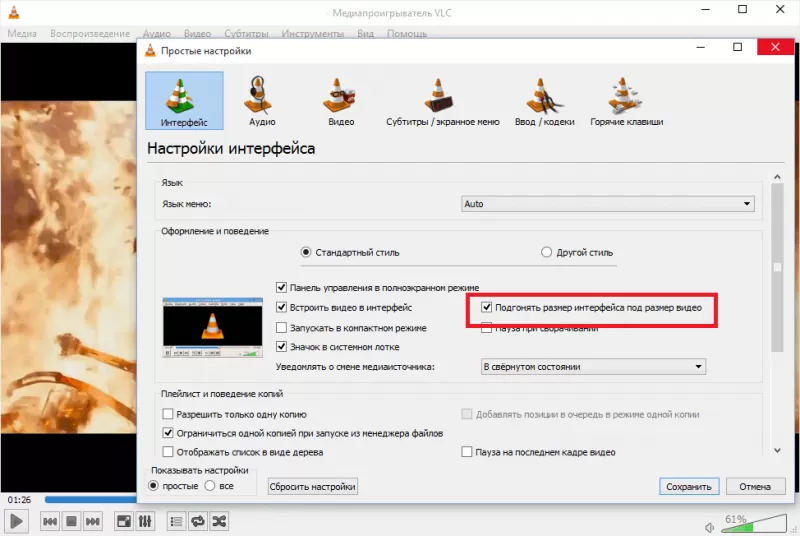Viewport: 800px width, 536px height.
Task: Toggle Подгонять размер интерфейса под размер видео
Action: (486, 308)
